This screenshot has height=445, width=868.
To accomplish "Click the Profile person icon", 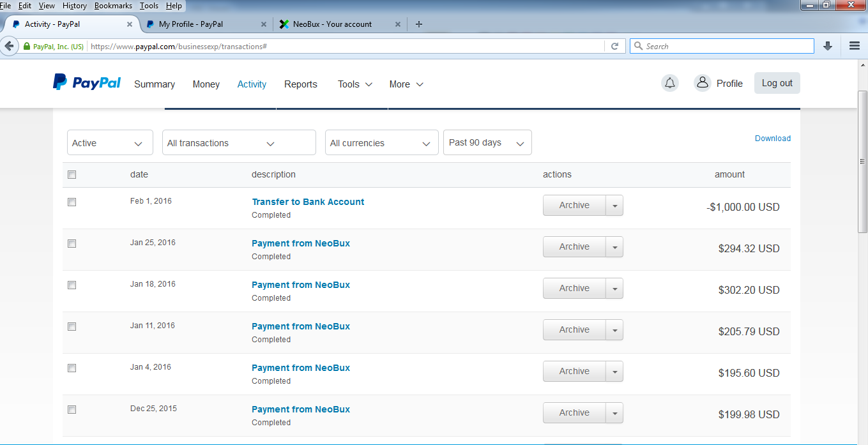I will click(x=703, y=83).
